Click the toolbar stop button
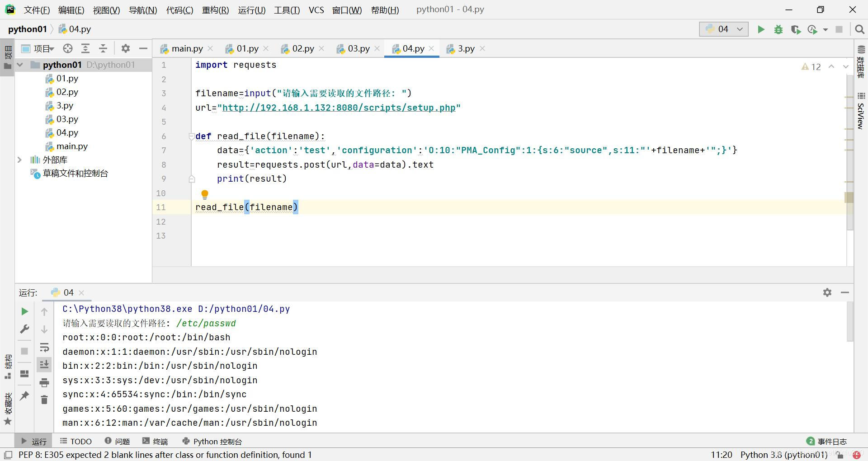868x461 pixels. (839, 29)
